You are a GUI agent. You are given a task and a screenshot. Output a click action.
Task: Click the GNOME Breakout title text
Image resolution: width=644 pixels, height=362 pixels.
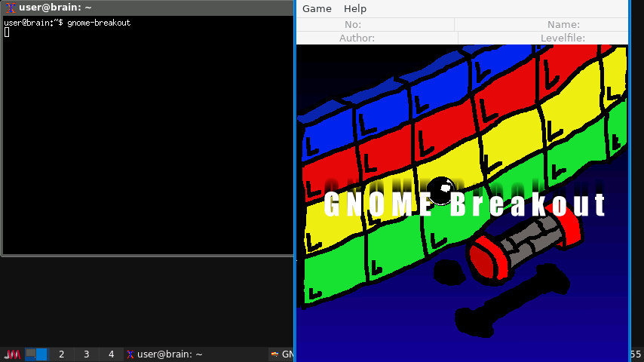[x=465, y=205]
